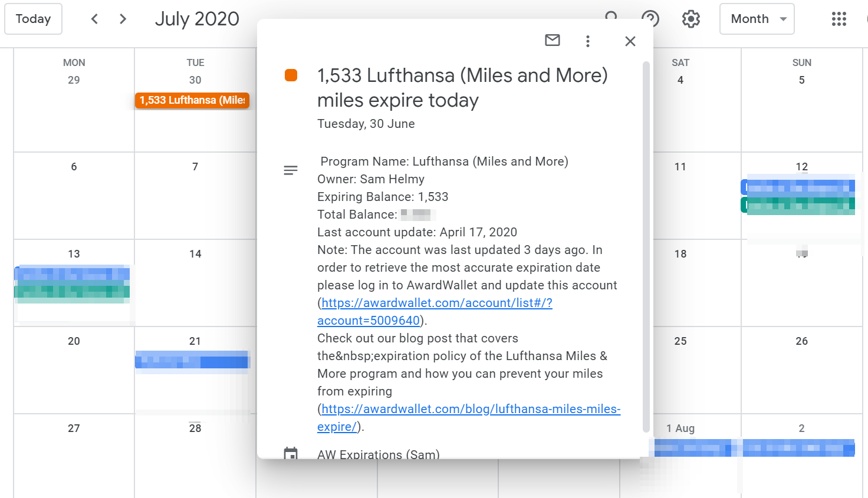868x498 pixels.
Task: Open the blurred blue event on July 21
Action: pos(192,361)
